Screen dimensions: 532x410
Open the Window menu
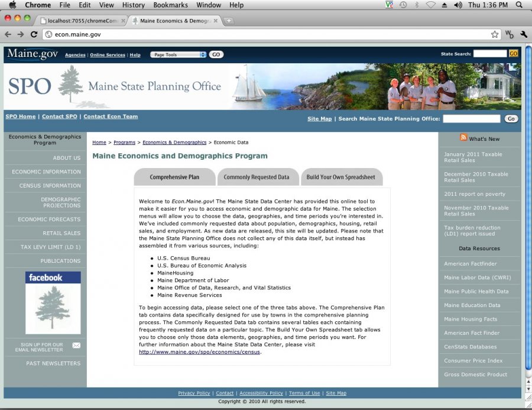[209, 5]
